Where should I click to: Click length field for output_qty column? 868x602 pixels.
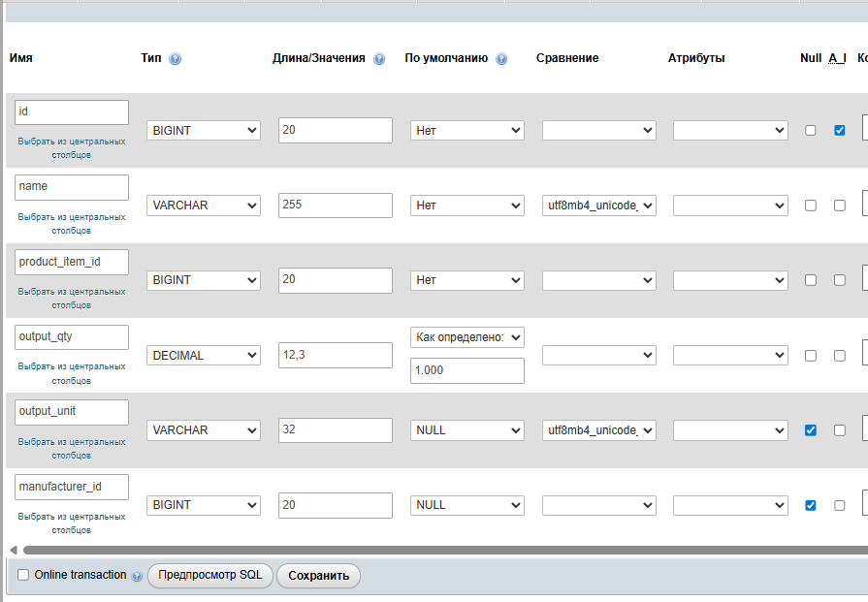(x=335, y=356)
